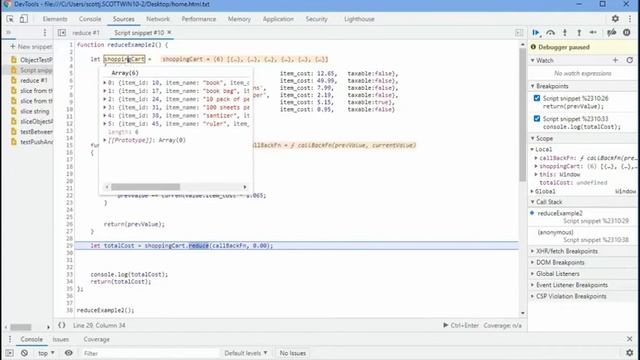The width and height of the screenshot is (640, 360).
Task: Open the Default levels dropdown
Action: [x=246, y=353]
